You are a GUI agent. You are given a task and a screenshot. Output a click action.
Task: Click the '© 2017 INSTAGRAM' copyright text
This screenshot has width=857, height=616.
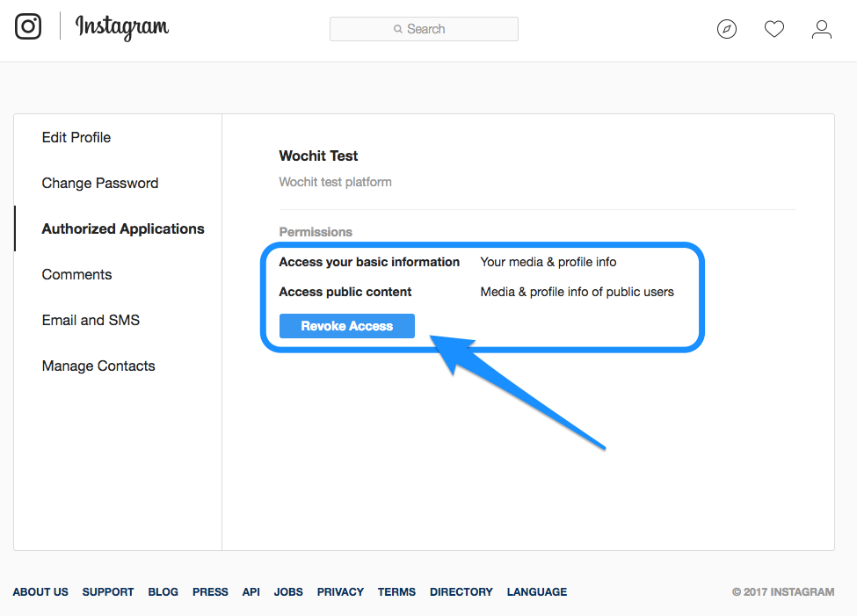(783, 592)
